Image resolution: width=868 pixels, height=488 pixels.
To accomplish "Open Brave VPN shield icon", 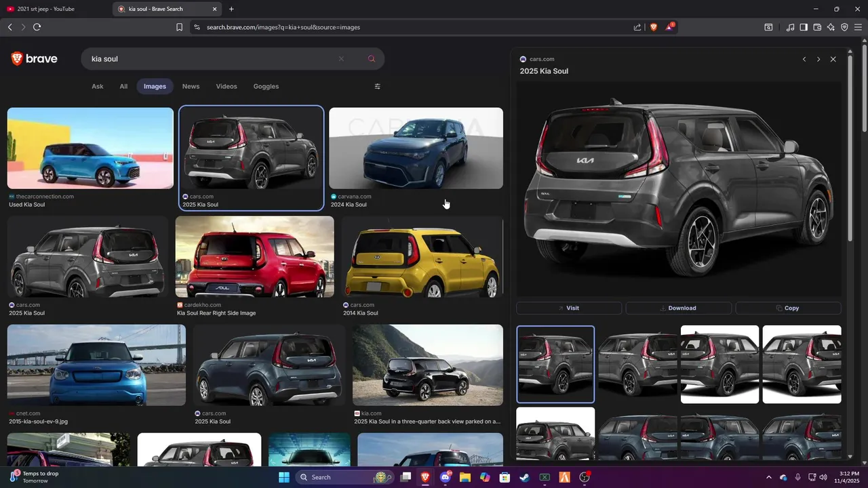I will click(844, 27).
